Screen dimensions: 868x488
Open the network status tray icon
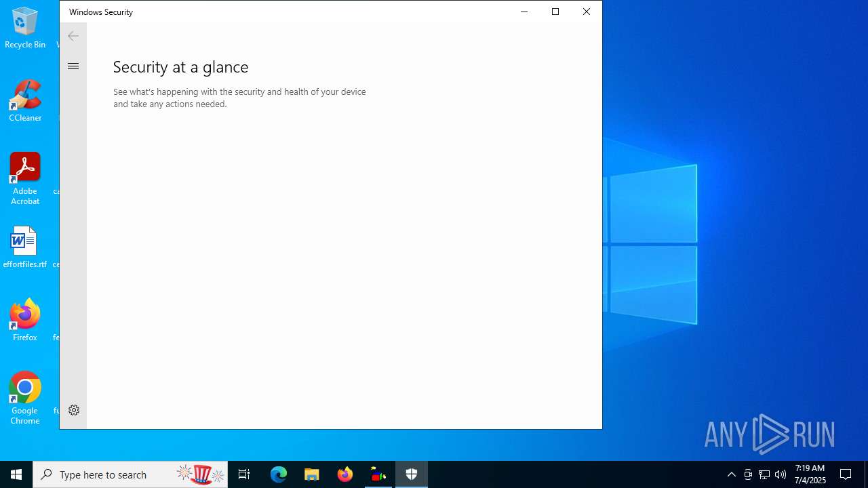coord(764,474)
